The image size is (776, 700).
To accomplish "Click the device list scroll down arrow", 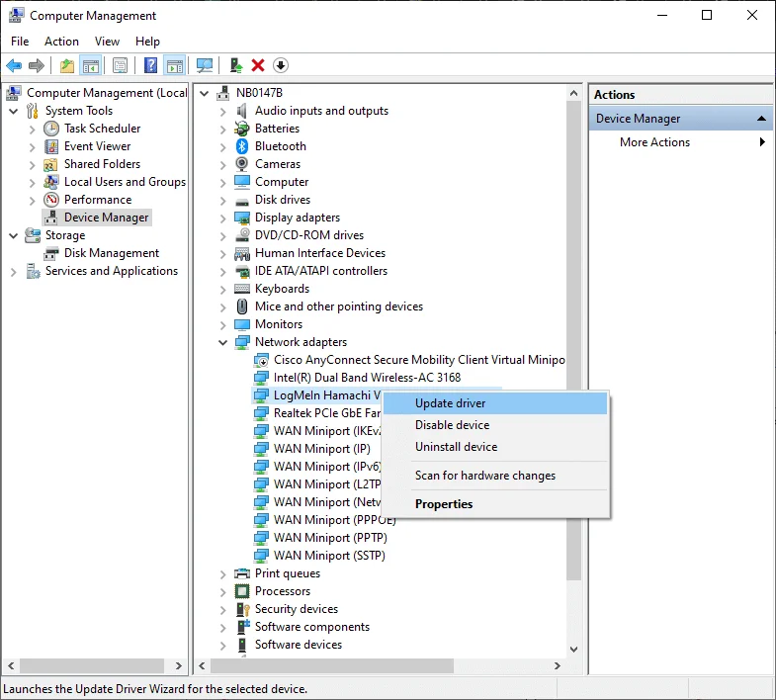I will (573, 649).
